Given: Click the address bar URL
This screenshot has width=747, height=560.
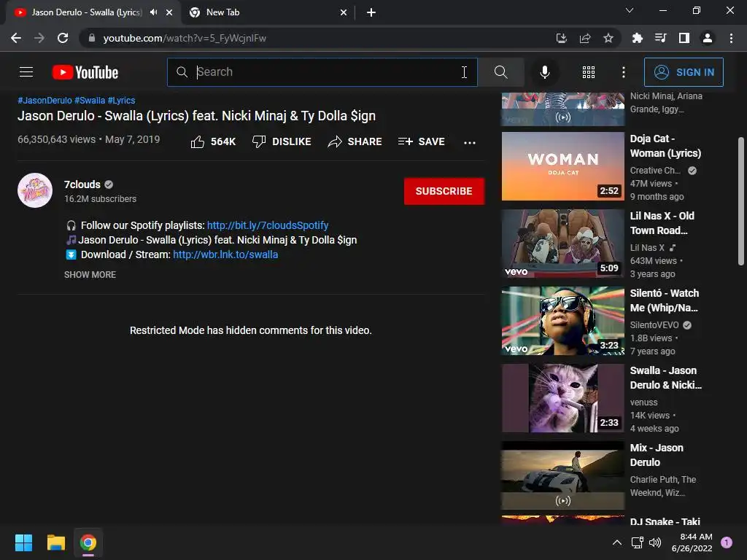Looking at the screenshot, I should coord(185,38).
